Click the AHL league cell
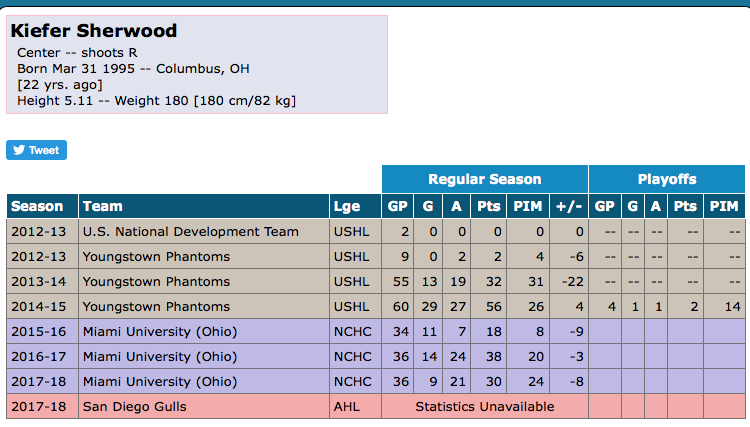Viewport: 750px width, 427px height. click(347, 407)
